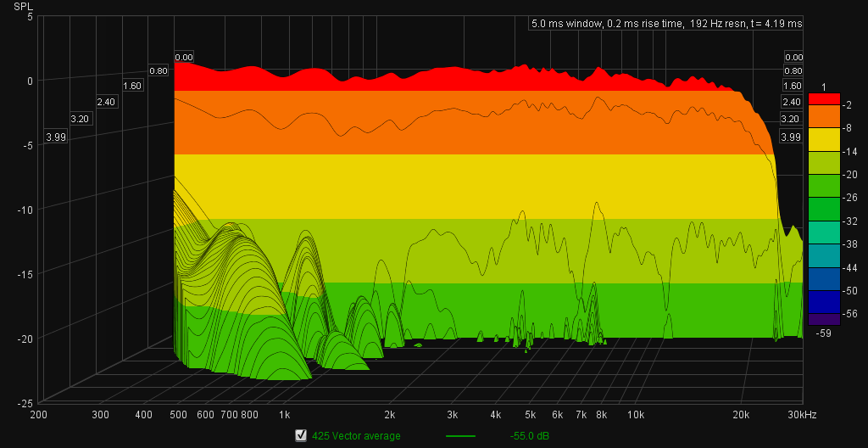Click the orange swatch between -2 and -8
868x448 pixels.
[824, 116]
